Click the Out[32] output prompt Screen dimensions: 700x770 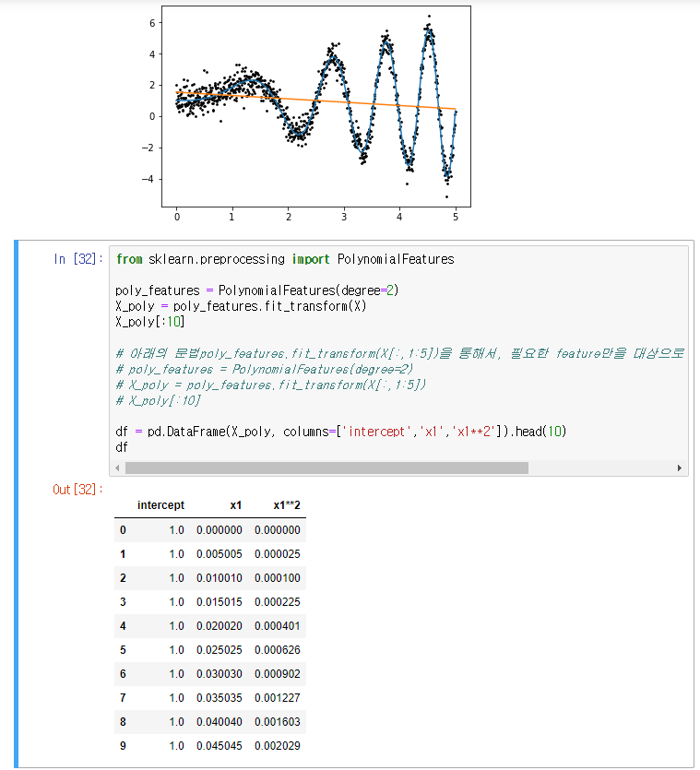point(77,489)
